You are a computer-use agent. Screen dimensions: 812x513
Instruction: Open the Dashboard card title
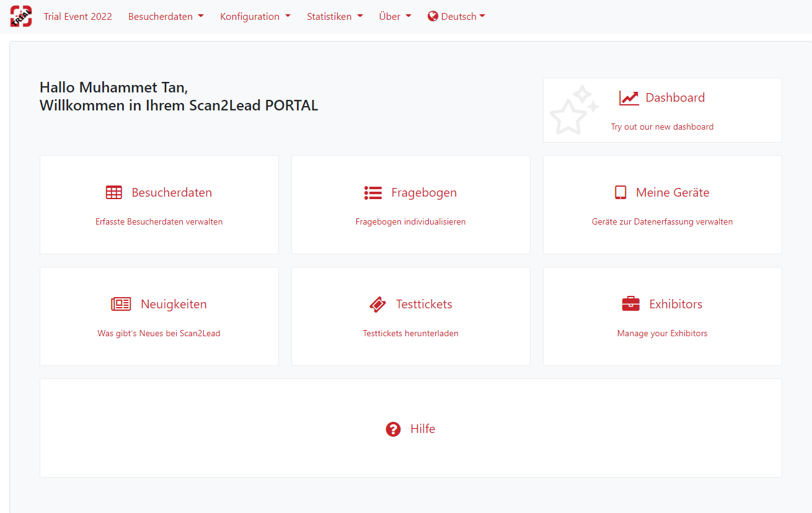click(x=675, y=98)
